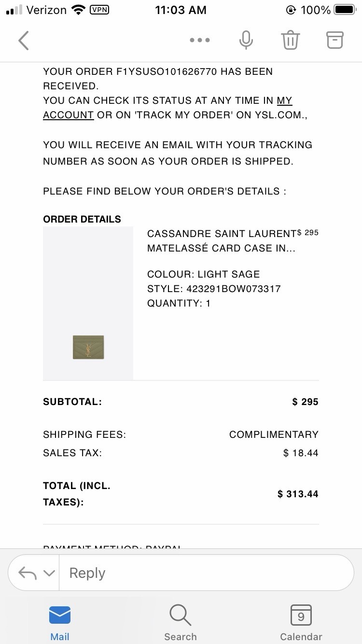Open the three-dots more options menu
The width and height of the screenshot is (362, 644).
(200, 41)
